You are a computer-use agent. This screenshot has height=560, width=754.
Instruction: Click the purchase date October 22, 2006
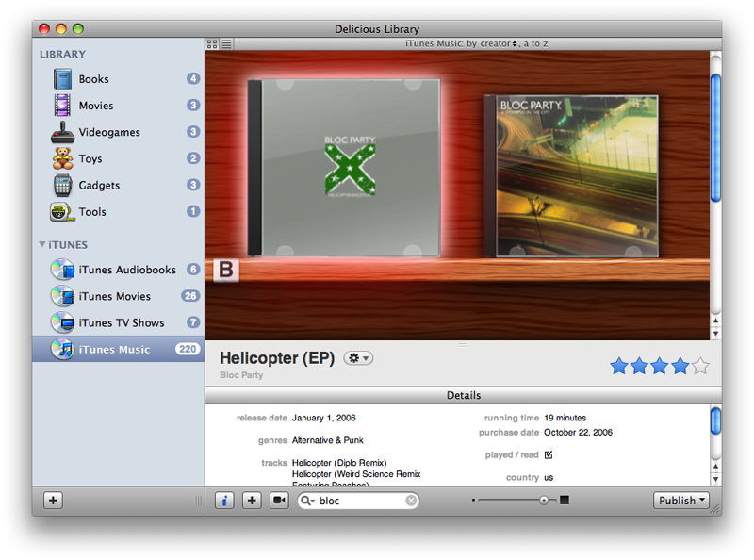click(x=578, y=432)
